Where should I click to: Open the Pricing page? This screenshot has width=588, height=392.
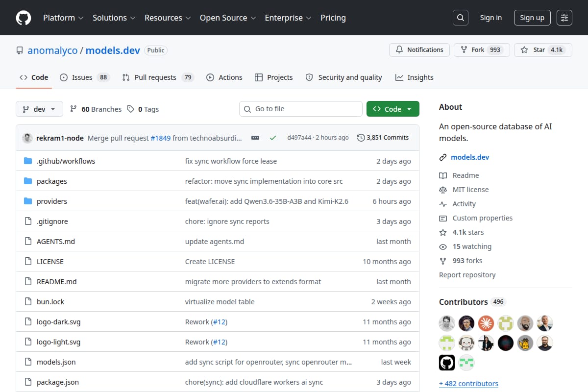[333, 18]
